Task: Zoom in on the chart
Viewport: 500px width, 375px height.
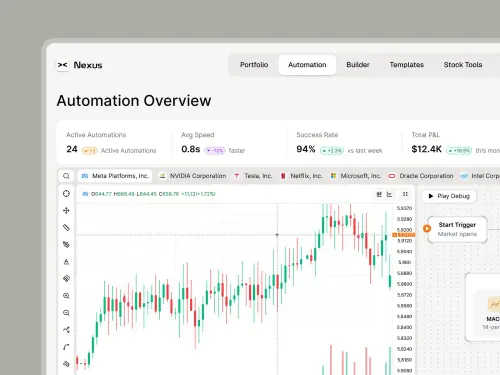Action: (66, 296)
